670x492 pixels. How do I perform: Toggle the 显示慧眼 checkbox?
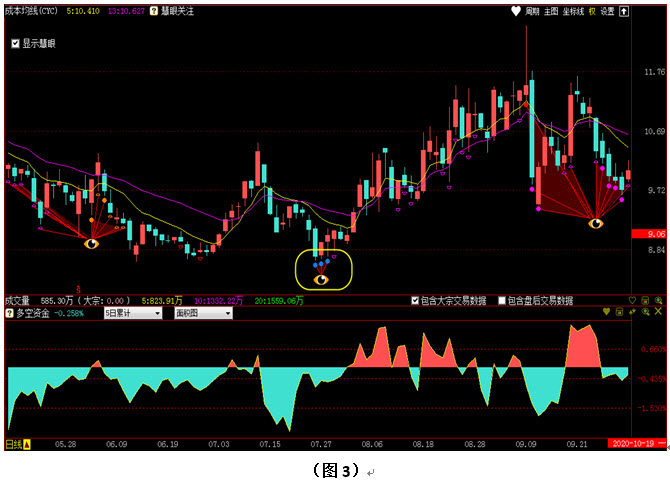15,44
